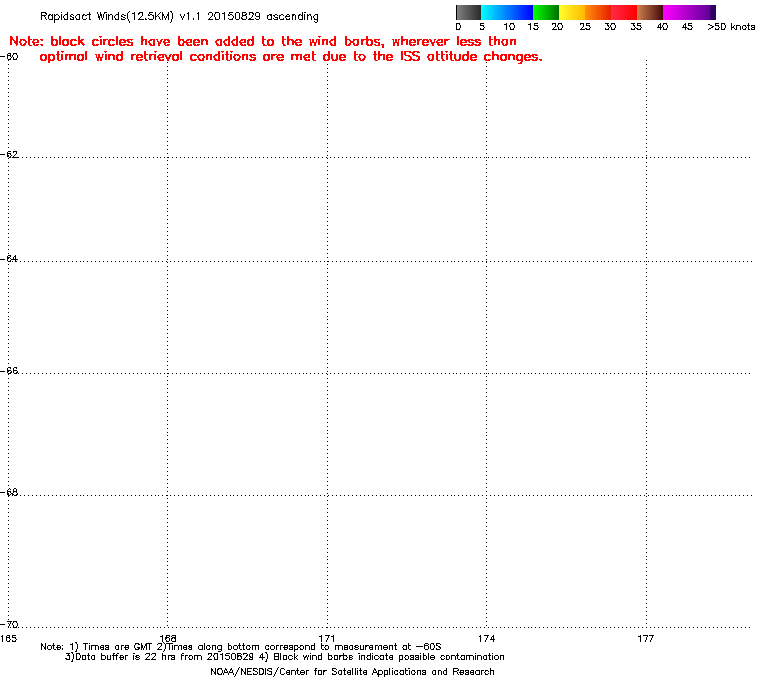Click the '45' legend label
The width and height of the screenshot is (760, 688).
pos(687,27)
